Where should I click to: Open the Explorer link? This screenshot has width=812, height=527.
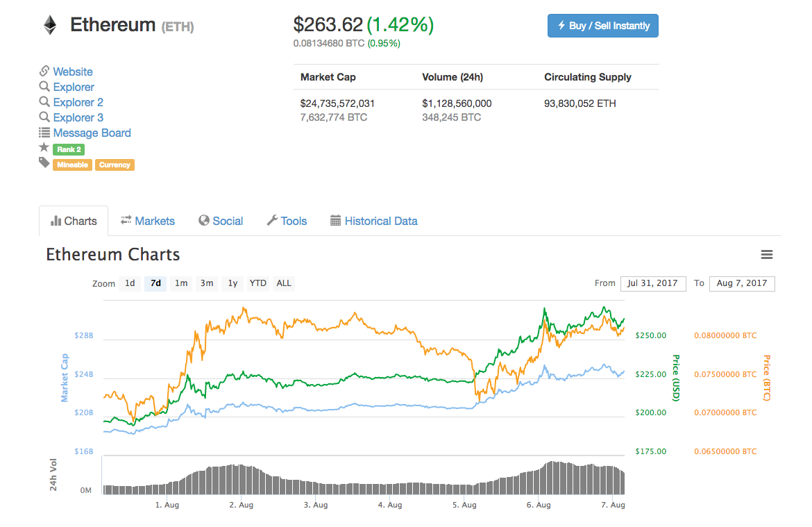tap(74, 87)
